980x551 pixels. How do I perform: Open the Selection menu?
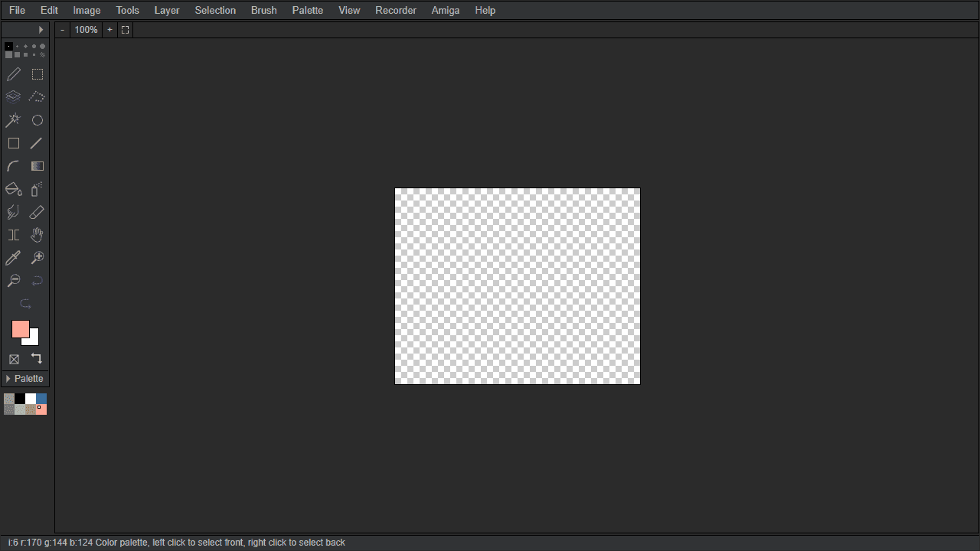(x=215, y=10)
